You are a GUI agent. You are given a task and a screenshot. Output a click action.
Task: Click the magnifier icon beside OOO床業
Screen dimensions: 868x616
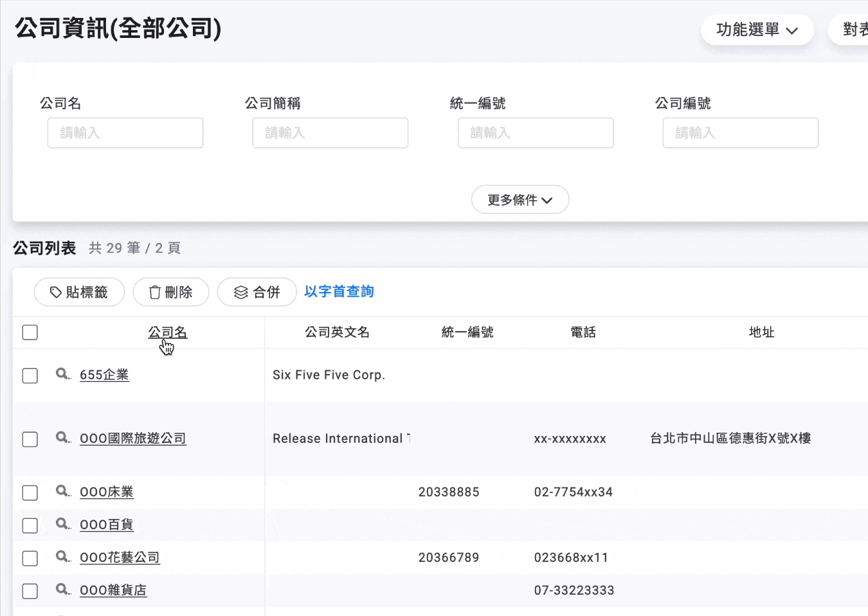[x=61, y=491]
